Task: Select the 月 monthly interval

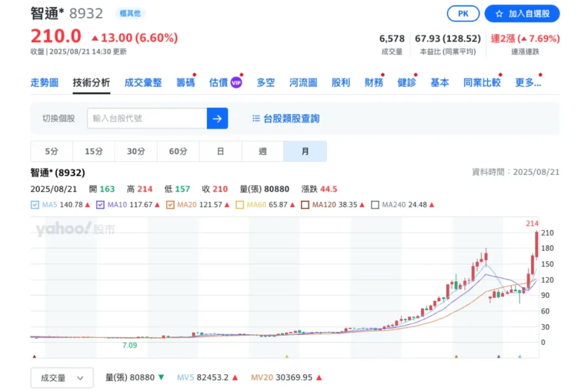Action: (x=305, y=152)
